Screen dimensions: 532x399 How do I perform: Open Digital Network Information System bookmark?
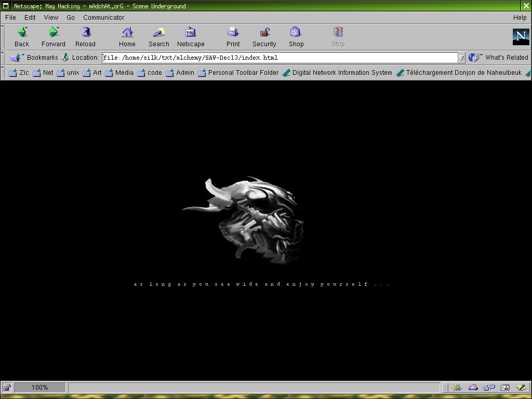(337, 73)
